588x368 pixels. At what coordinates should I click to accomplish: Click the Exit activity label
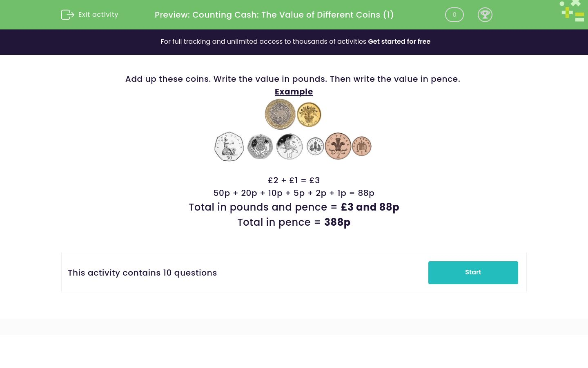[x=98, y=14]
